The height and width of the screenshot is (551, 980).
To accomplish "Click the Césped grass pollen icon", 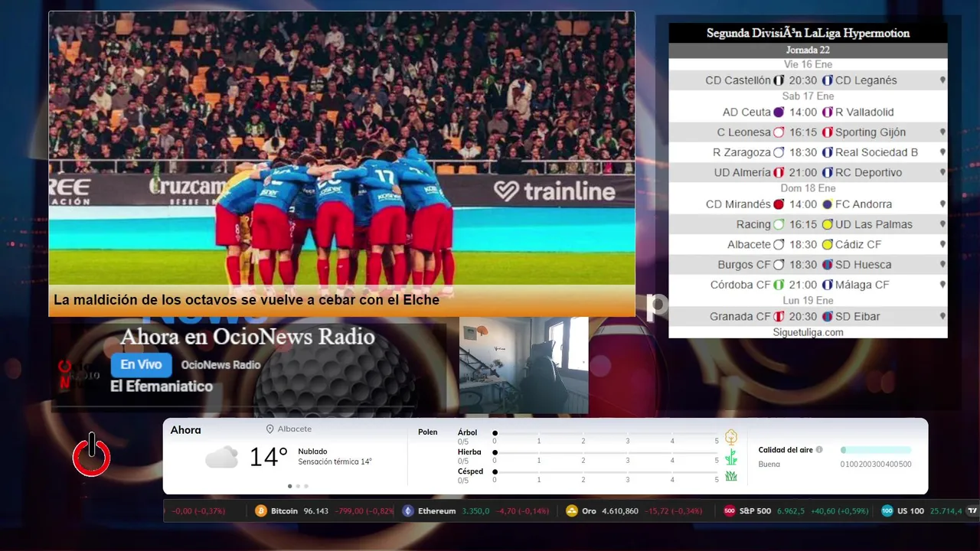I will [731, 476].
